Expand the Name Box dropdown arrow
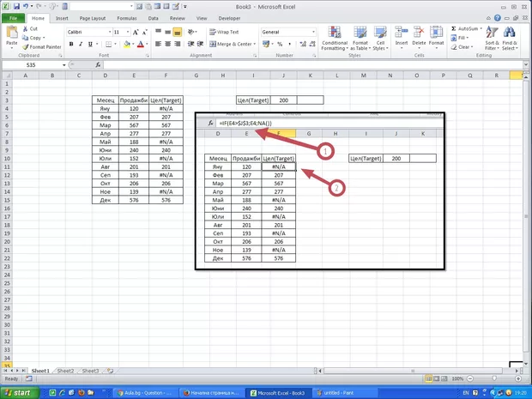The width and height of the screenshot is (532, 399). click(x=63, y=65)
